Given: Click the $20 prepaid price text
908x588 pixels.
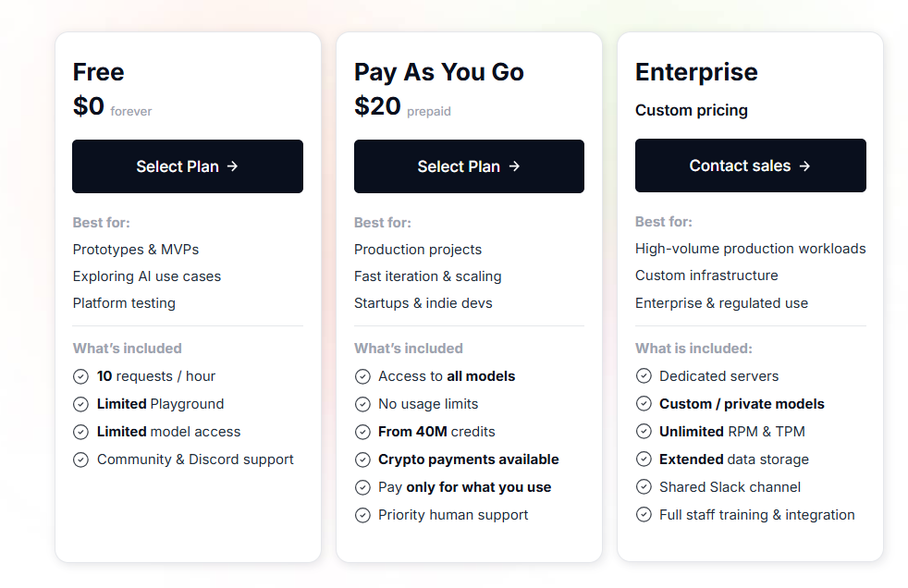Looking at the screenshot, I should [402, 107].
